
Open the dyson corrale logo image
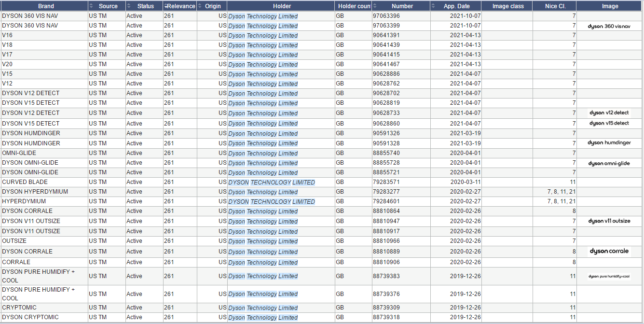609,251
